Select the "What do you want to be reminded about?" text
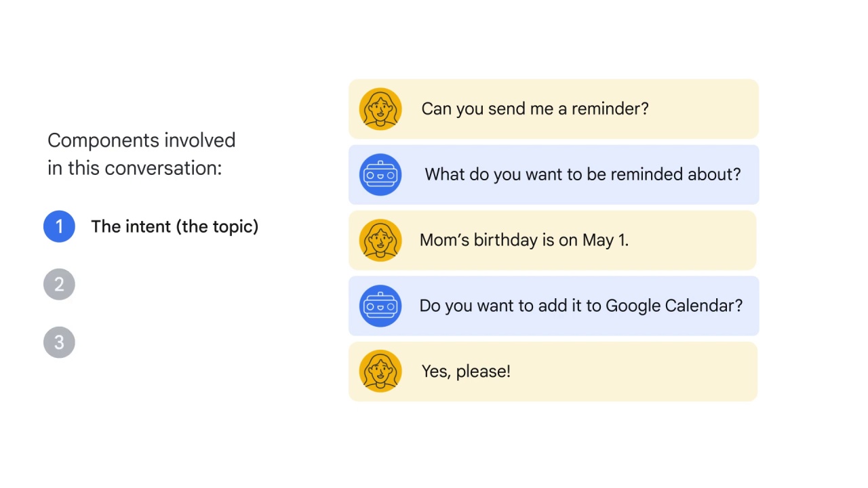 click(583, 175)
